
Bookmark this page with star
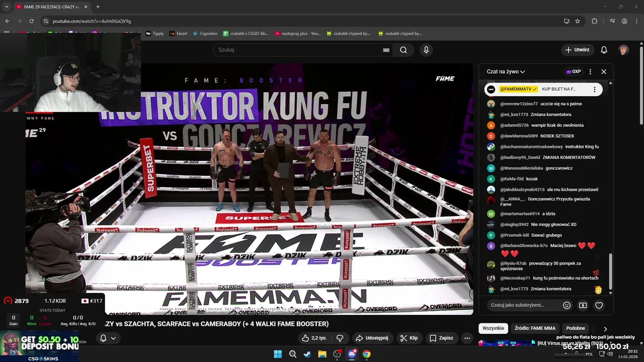click(x=578, y=21)
